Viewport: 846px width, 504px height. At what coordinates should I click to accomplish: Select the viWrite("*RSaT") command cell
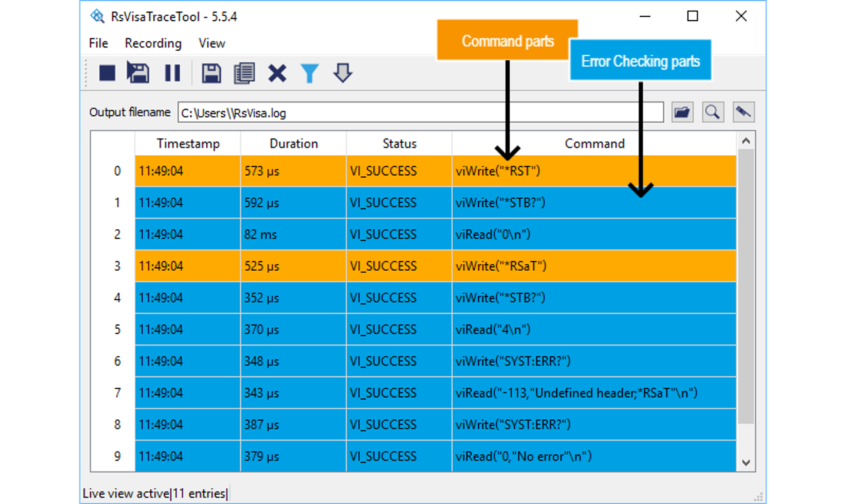click(594, 266)
